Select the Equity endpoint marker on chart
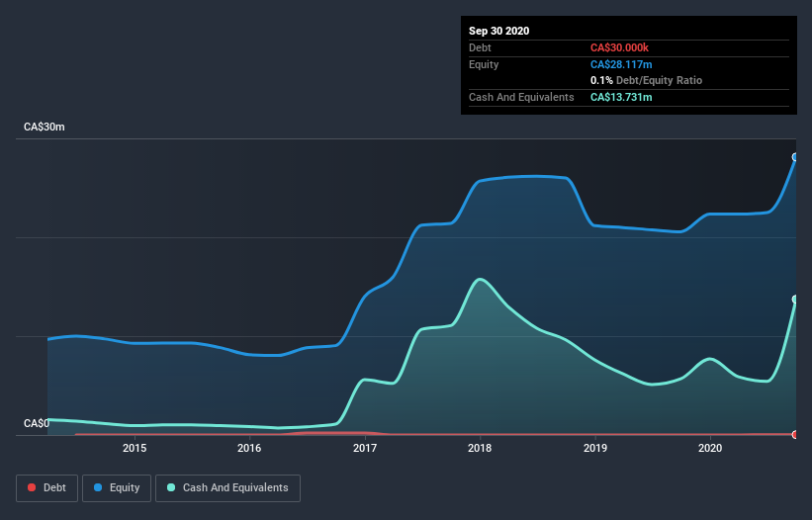 point(795,157)
